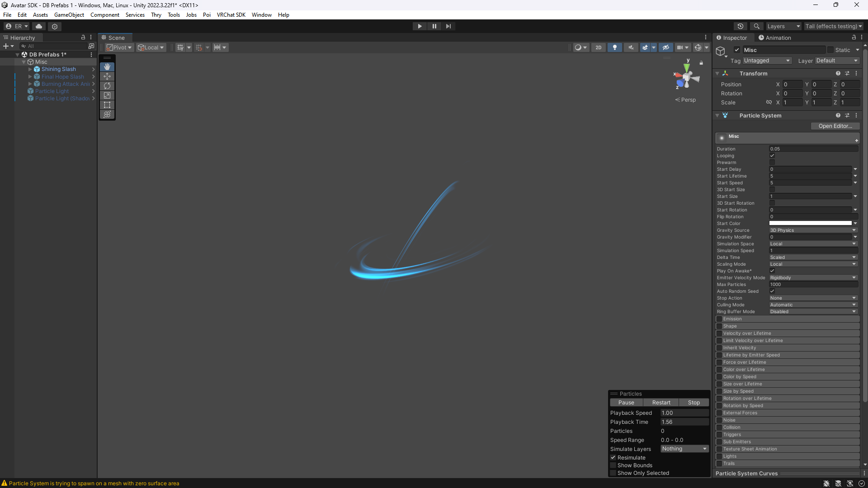Click the Restart particles button
The height and width of the screenshot is (488, 868).
click(661, 403)
